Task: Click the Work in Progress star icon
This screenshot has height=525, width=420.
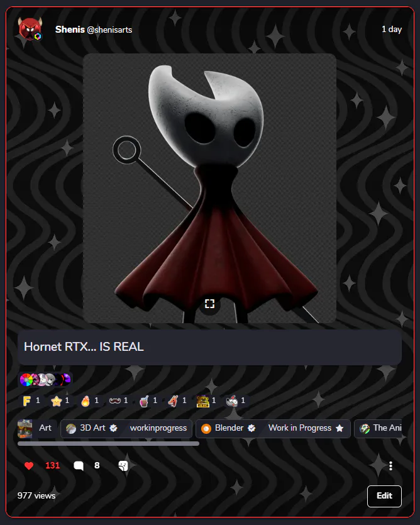Action: (340, 428)
